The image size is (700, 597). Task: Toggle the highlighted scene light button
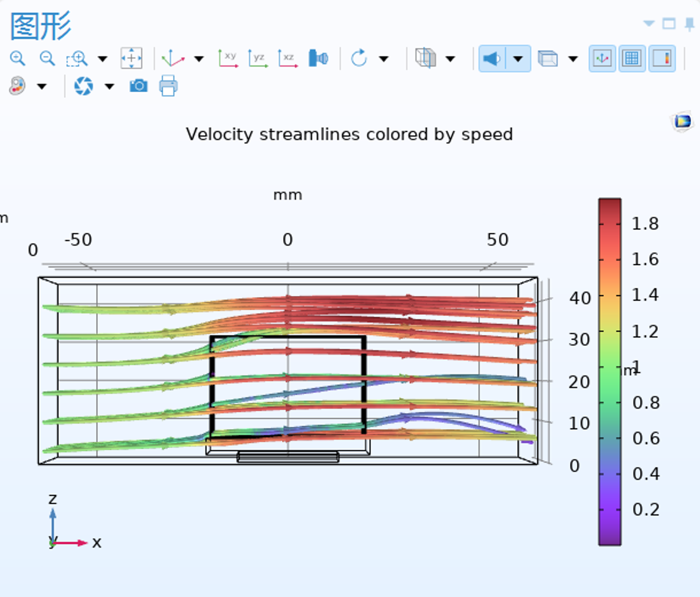[x=492, y=58]
